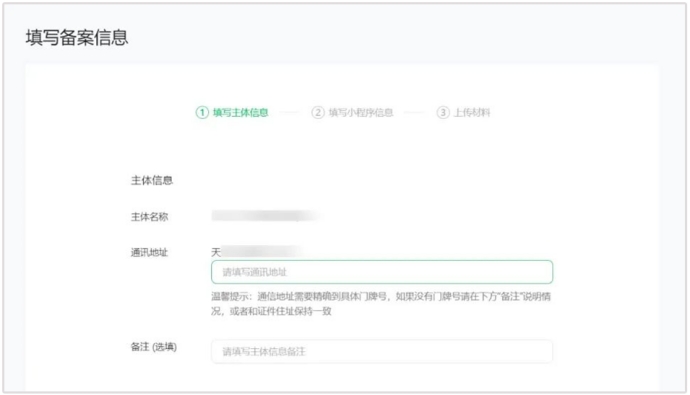
Task: Click the 填写备案信息 page title
Action: click(77, 37)
